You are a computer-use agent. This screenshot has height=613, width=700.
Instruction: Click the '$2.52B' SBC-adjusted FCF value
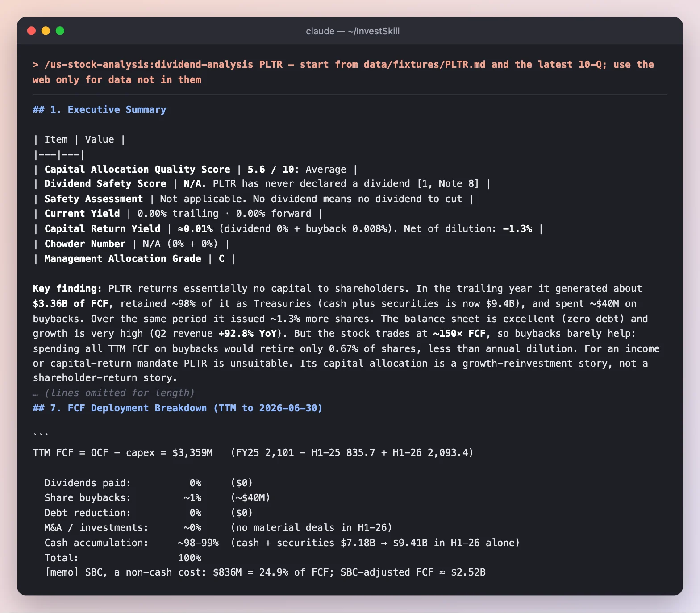coord(468,572)
